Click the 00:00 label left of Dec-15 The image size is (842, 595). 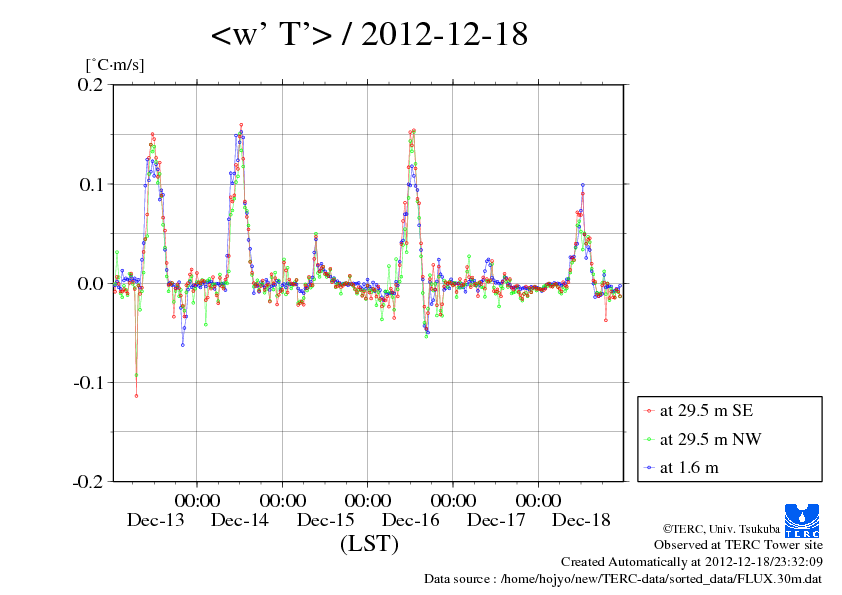point(282,500)
